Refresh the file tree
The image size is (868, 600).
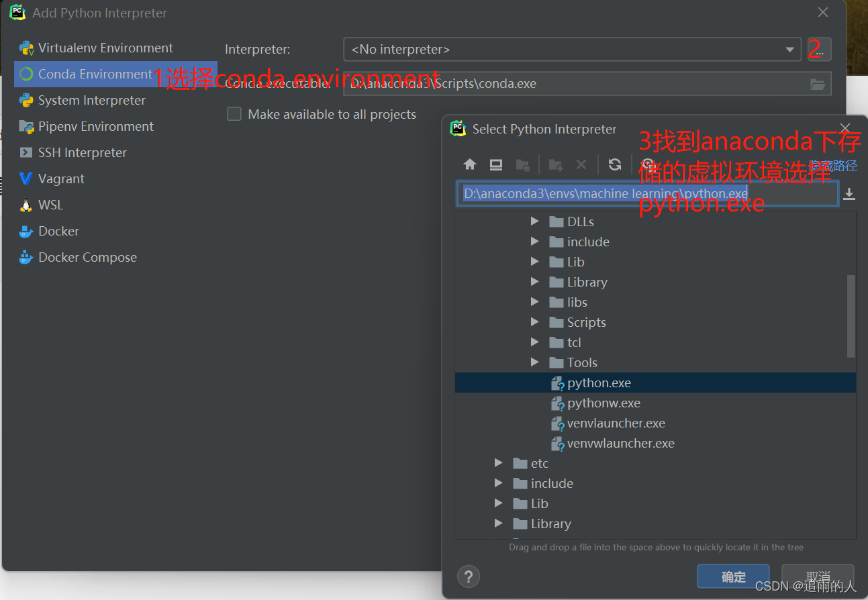[614, 164]
